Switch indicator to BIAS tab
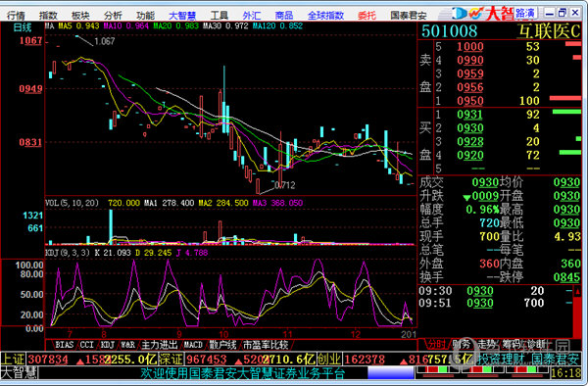 click(x=64, y=345)
